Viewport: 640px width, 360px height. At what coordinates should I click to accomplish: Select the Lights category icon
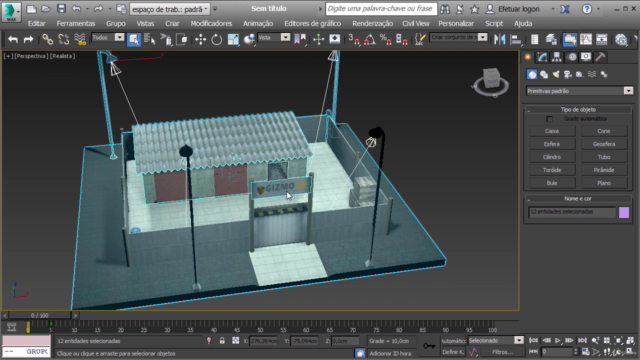[556, 74]
